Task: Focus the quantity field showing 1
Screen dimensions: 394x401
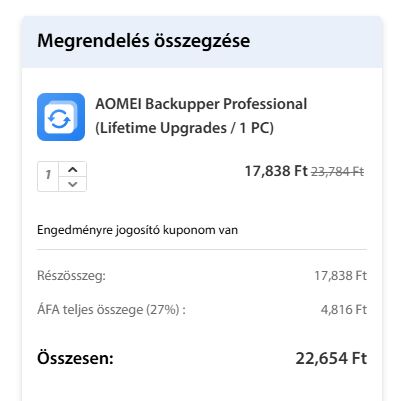Action: point(48,176)
